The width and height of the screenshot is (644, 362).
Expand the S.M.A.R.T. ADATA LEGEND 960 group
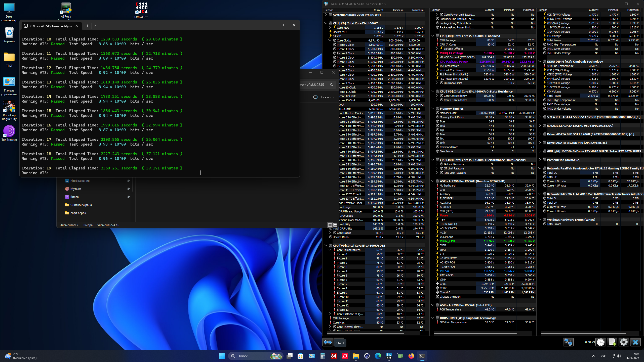point(540,126)
